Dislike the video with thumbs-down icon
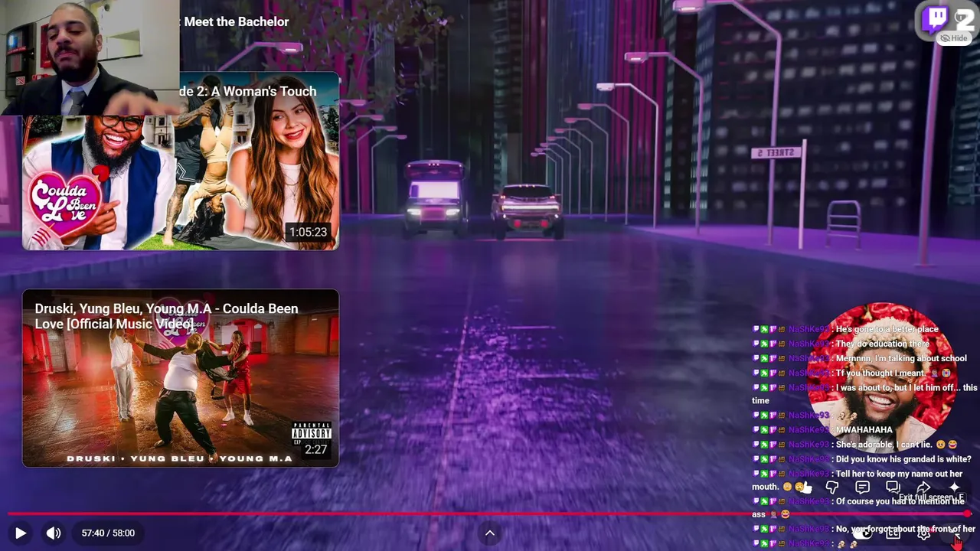 [832, 487]
